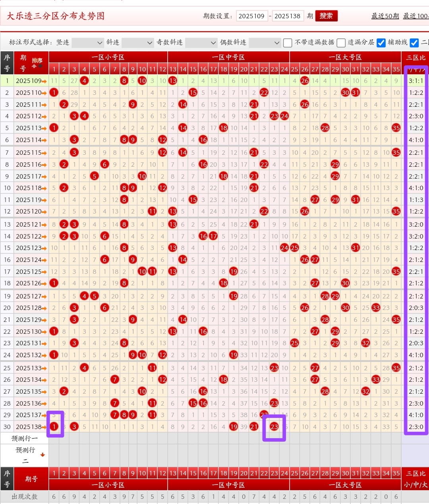
Task: Click the orange arrow next to period 2025136
Action: pos(44,404)
